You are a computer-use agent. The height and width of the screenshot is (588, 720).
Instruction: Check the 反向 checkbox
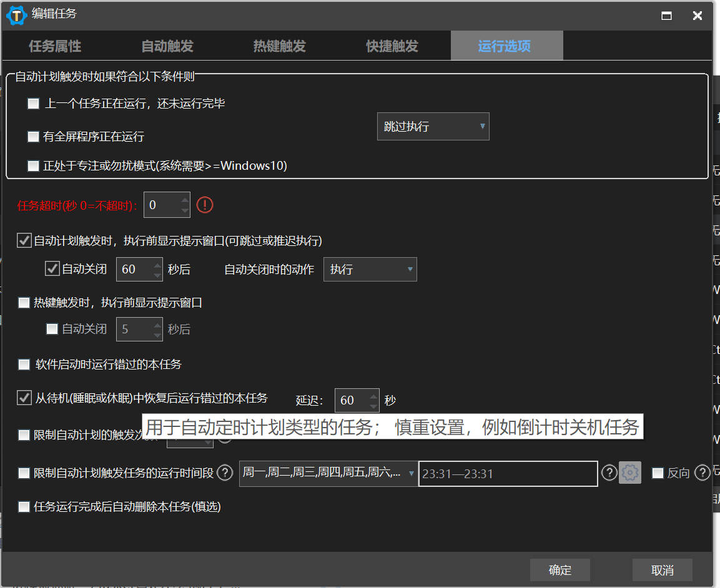click(x=658, y=473)
